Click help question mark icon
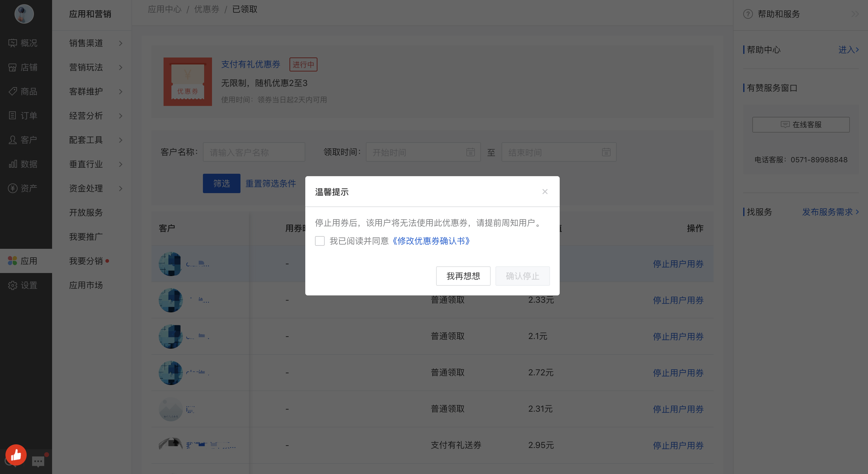This screenshot has height=474, width=868. [747, 14]
